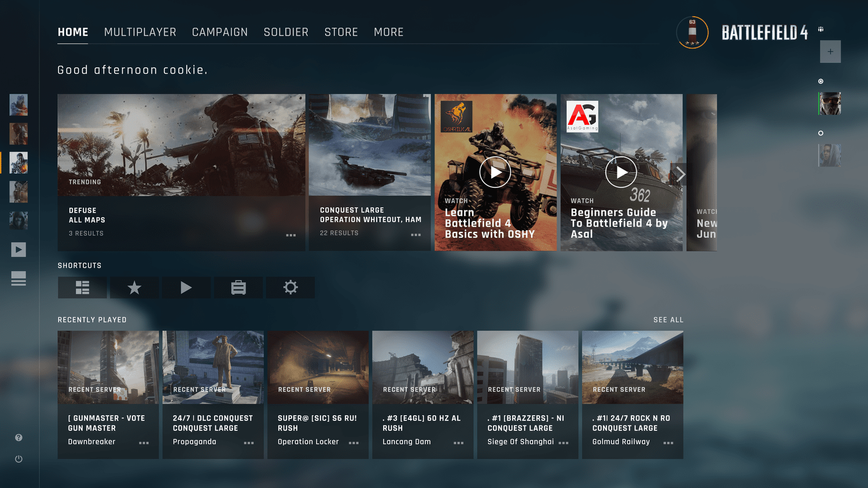868x488 pixels.
Task: Go to the Home tab
Action: (x=73, y=32)
